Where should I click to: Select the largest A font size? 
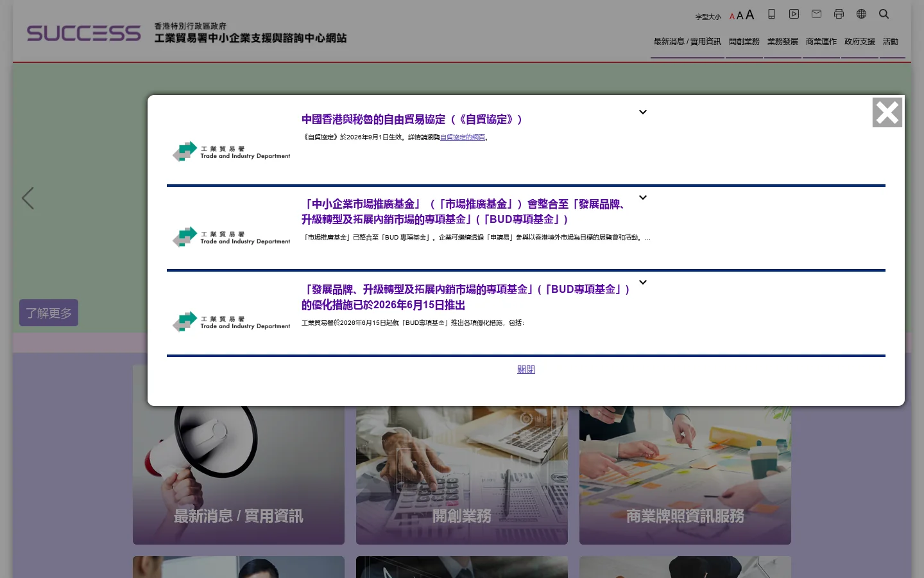[749, 15]
